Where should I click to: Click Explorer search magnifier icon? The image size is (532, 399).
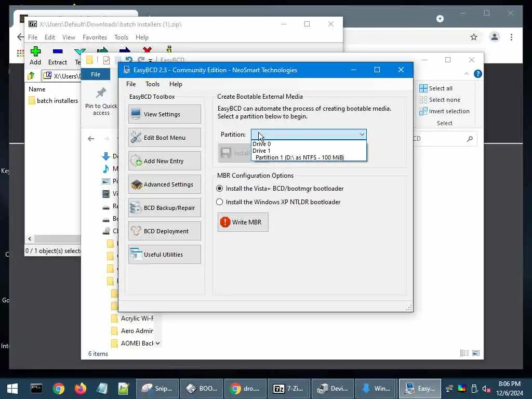[470, 139]
